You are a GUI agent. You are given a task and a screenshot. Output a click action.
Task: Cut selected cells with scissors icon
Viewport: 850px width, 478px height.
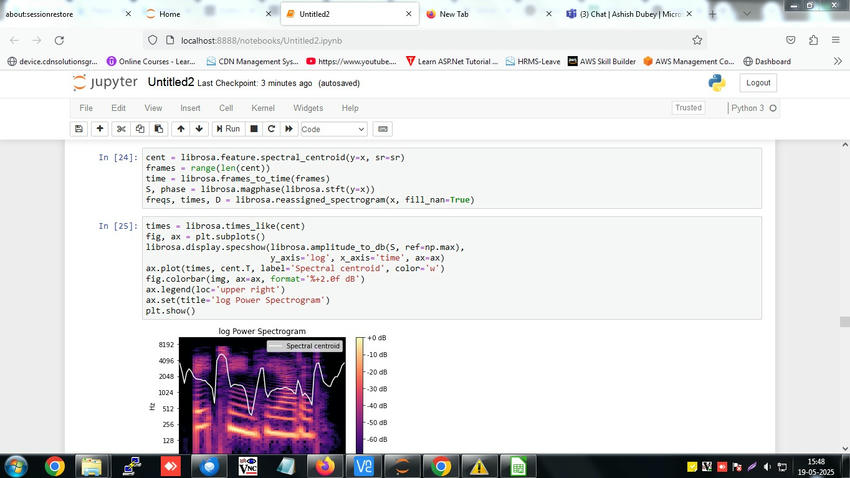[121, 129]
